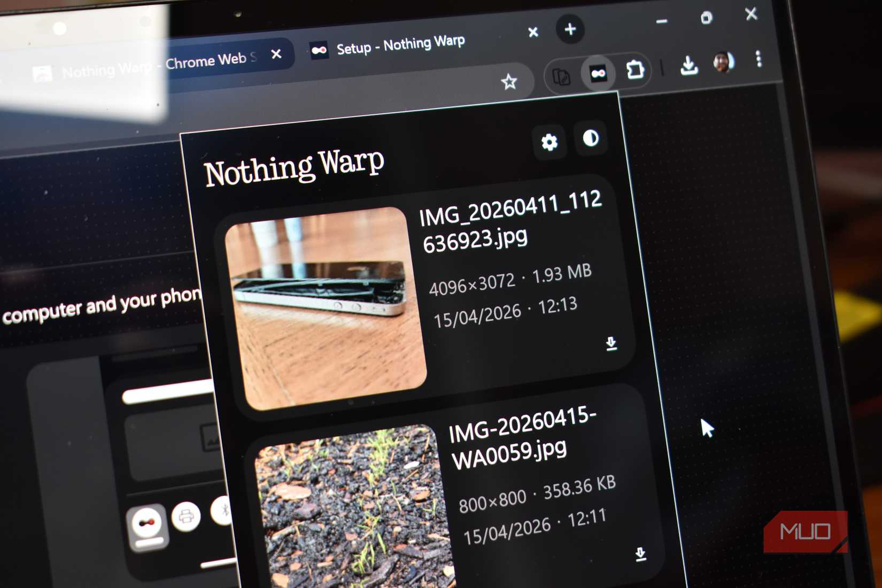Download IMG-20260415-WA0059.jpg via its download icon
Screen dimensions: 882x588
coord(641,554)
